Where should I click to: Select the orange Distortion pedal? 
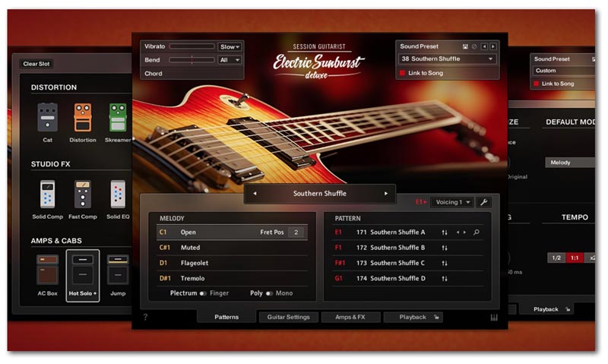[x=83, y=118]
